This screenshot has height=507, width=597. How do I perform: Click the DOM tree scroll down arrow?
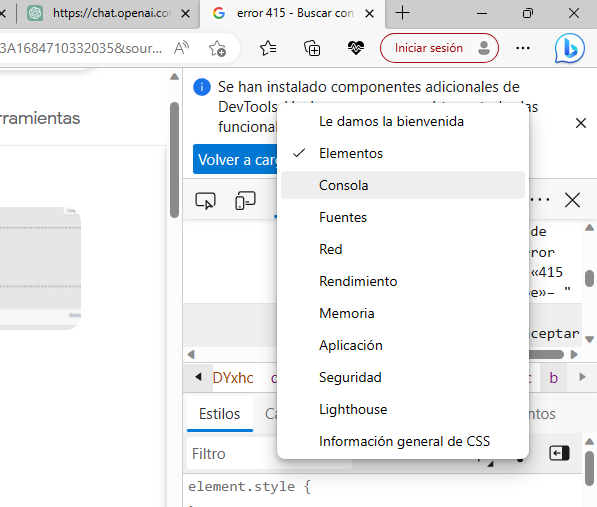589,339
